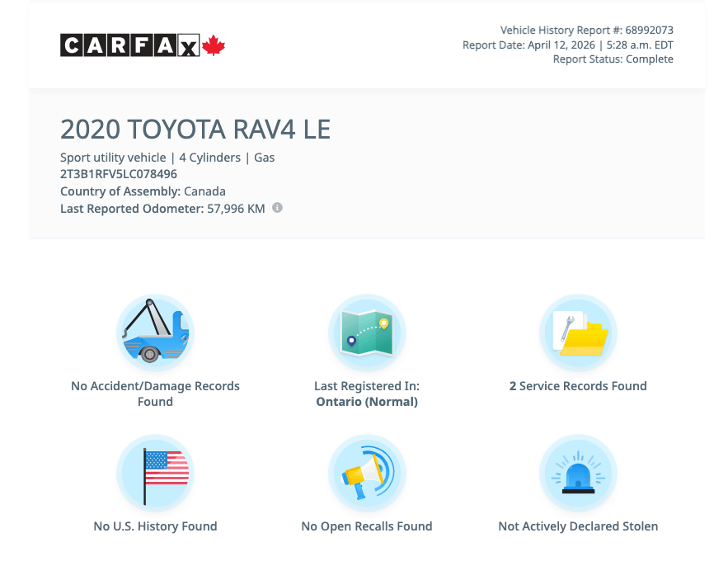Click the odometer info icon
Viewport: 728px width, 561px height.
point(278,208)
